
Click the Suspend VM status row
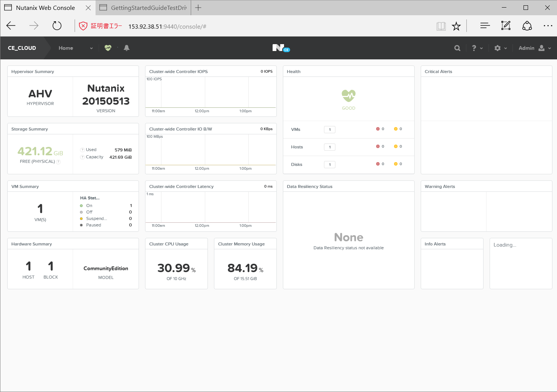coord(106,218)
